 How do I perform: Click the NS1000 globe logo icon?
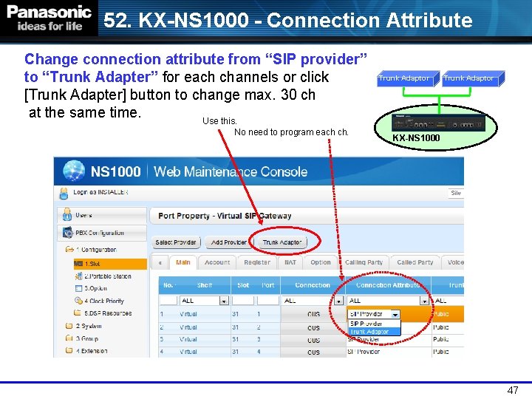tap(74, 171)
